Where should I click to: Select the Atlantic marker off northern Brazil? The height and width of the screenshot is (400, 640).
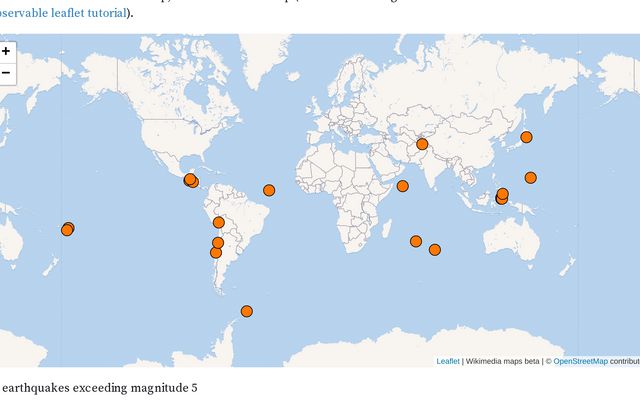point(268,190)
